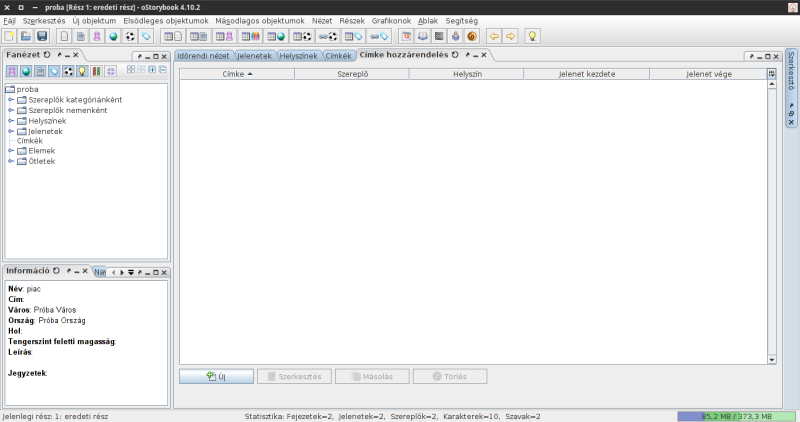Click the new tag toolbar icon

click(x=147, y=36)
